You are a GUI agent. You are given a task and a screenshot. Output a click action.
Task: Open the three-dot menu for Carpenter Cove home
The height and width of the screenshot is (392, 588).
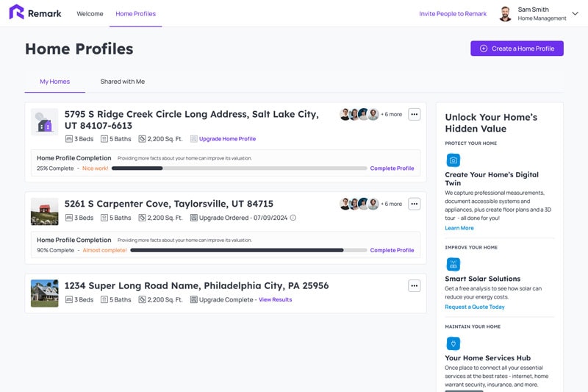(x=415, y=204)
